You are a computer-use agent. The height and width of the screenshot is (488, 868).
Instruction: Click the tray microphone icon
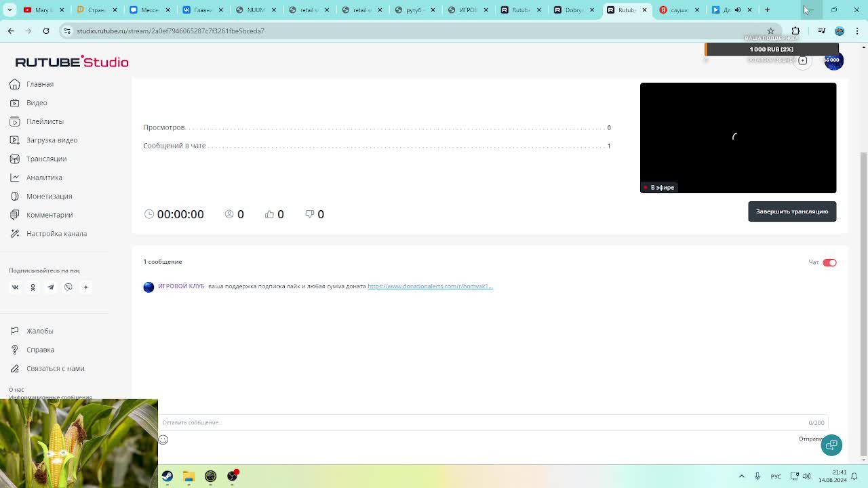click(757, 476)
